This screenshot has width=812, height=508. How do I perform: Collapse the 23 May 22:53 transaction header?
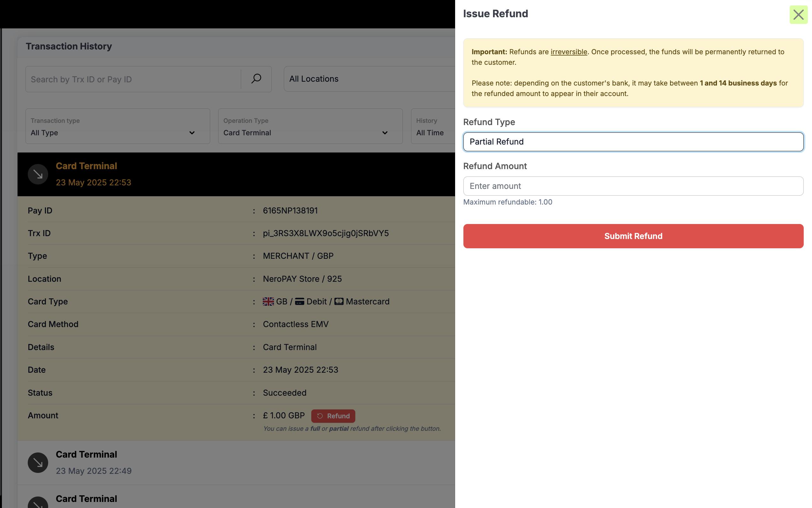[235, 174]
